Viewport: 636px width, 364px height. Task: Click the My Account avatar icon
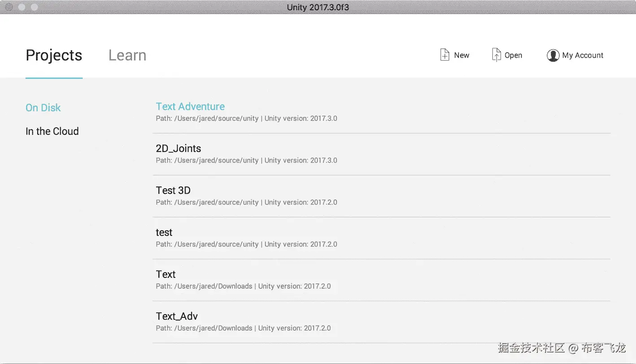[x=553, y=56]
